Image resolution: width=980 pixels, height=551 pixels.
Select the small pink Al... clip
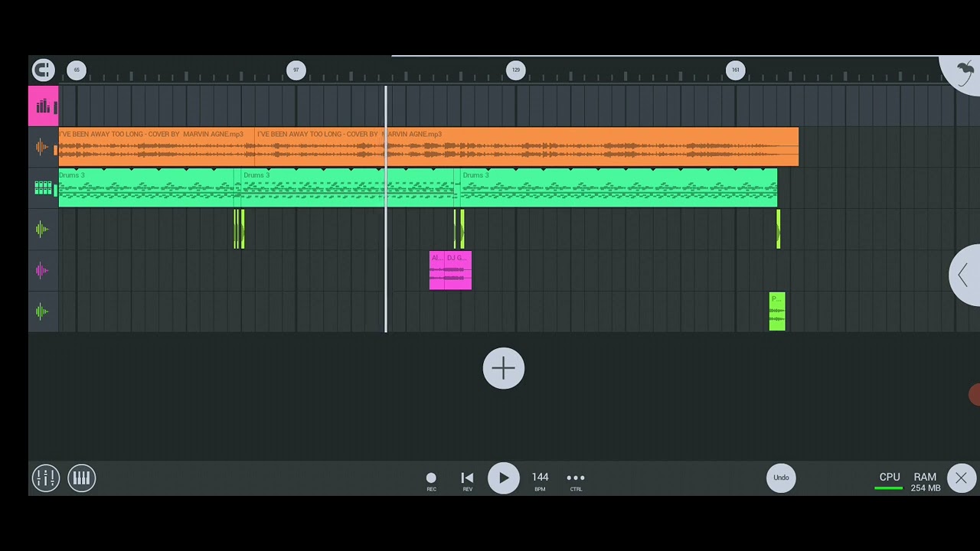tap(436, 270)
